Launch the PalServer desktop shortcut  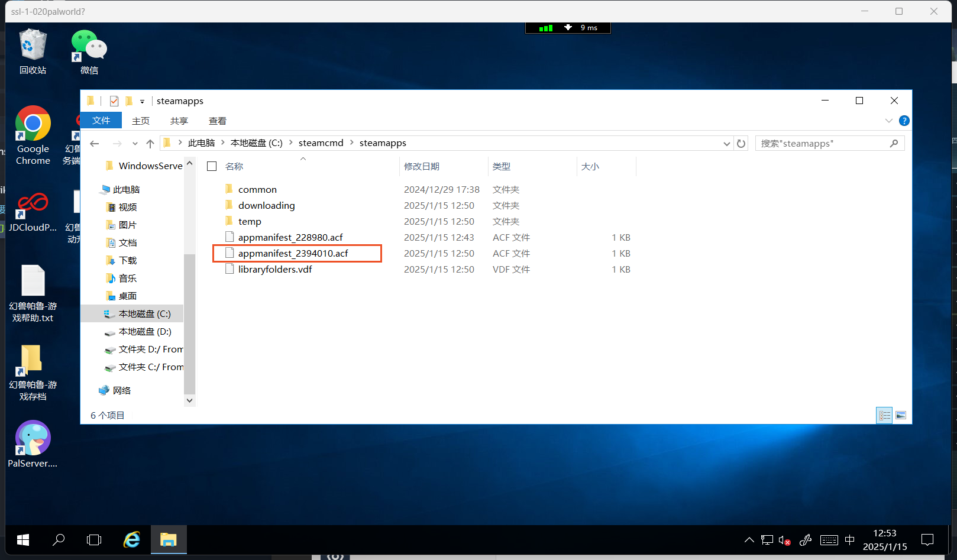click(x=33, y=444)
